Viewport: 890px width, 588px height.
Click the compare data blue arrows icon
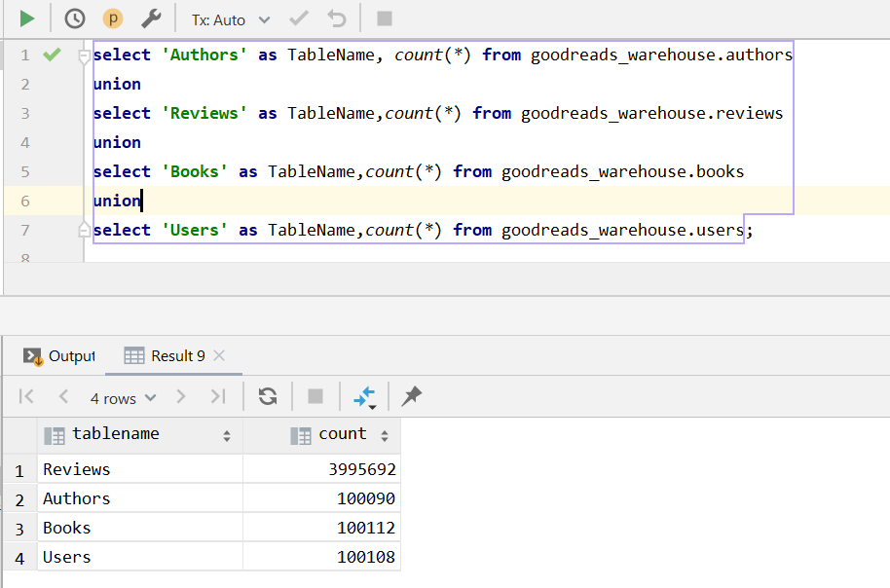364,397
